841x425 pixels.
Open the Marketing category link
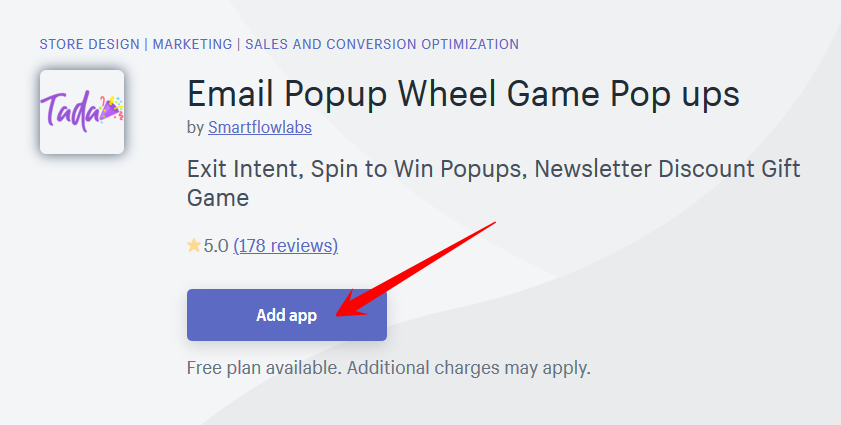pyautogui.click(x=193, y=44)
